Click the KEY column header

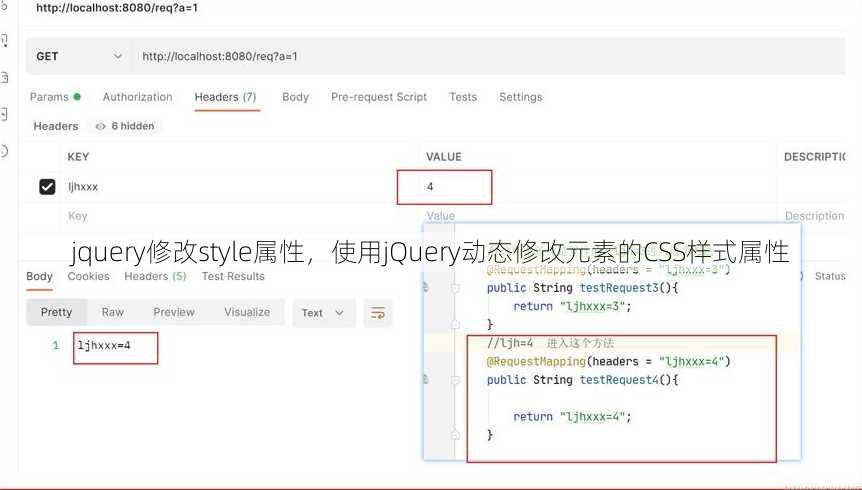click(78, 157)
